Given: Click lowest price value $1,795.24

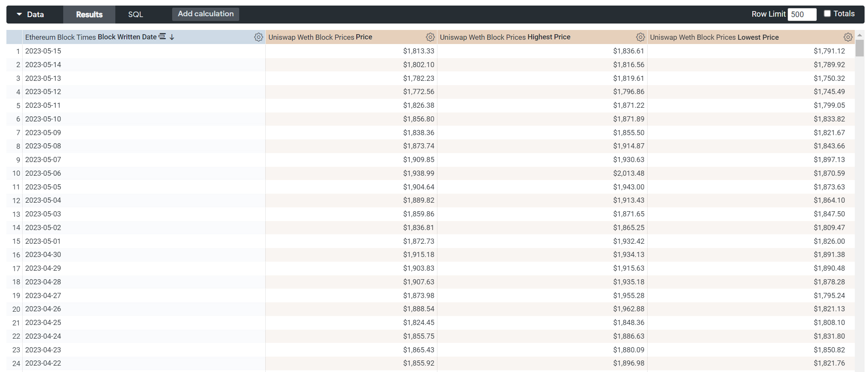Looking at the screenshot, I should point(829,295).
